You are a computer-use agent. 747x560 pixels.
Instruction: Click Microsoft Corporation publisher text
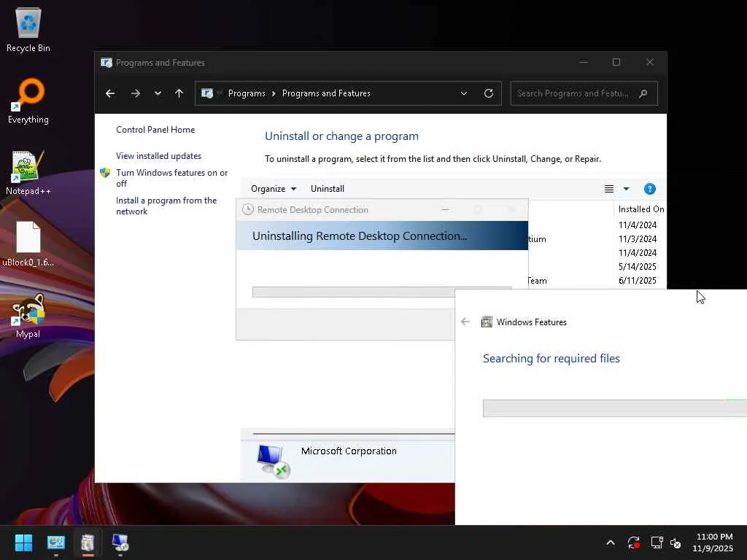[349, 451]
